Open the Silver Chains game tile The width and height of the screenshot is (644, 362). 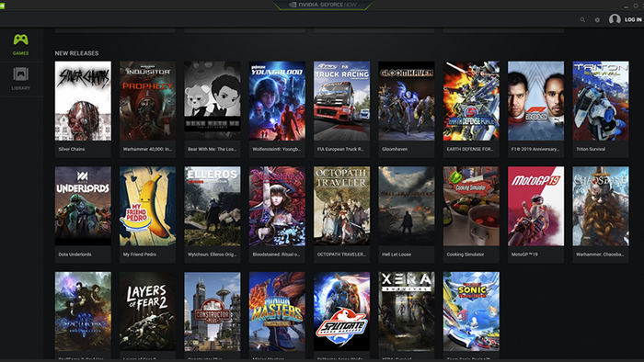[x=83, y=109]
